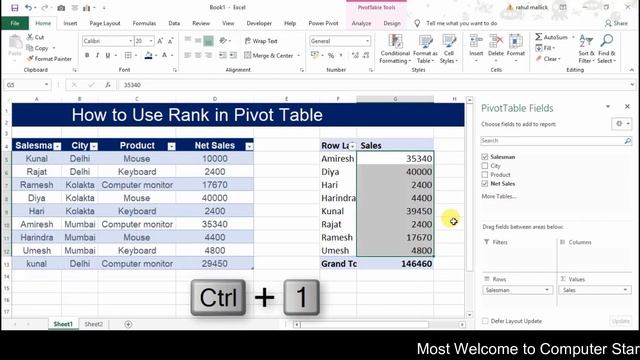Open the Row Labels filter dropdown
Image resolution: width=640 pixels, height=360 pixels.
(352, 146)
